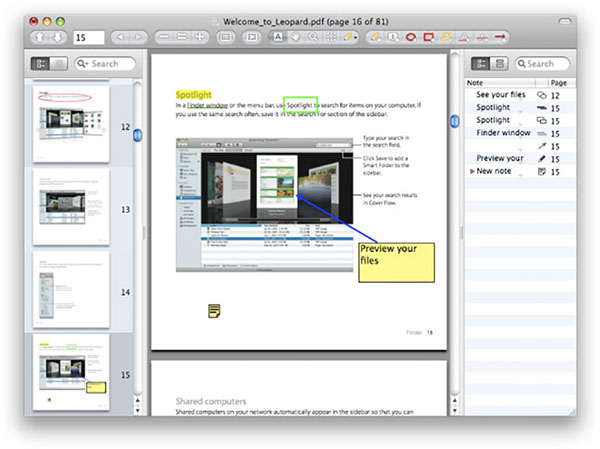This screenshot has height=449, width=600.
Task: Add a strikeout annotation
Action: (x=482, y=37)
